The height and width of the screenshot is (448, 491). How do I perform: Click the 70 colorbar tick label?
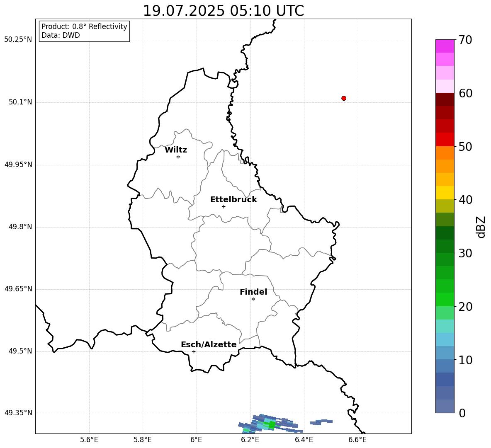(x=465, y=40)
